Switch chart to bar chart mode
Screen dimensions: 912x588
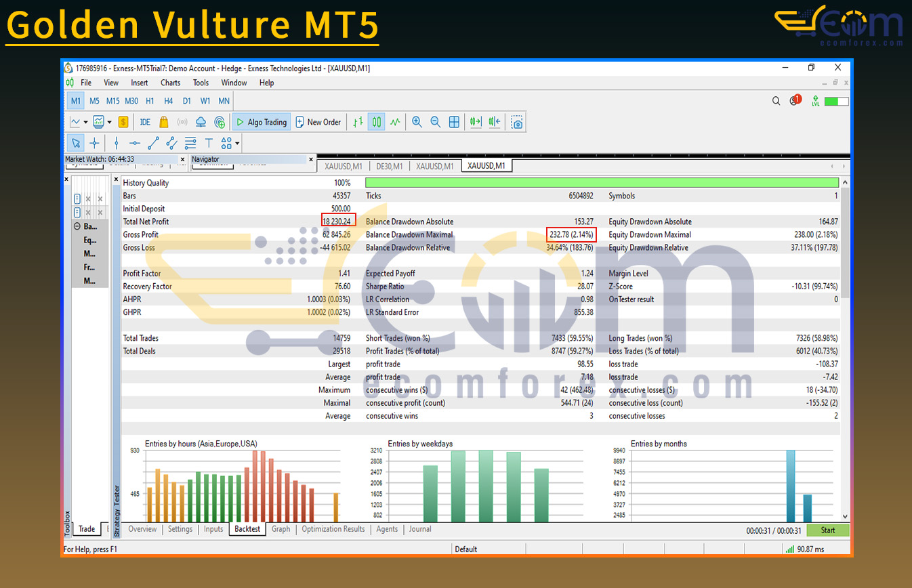[358, 122]
